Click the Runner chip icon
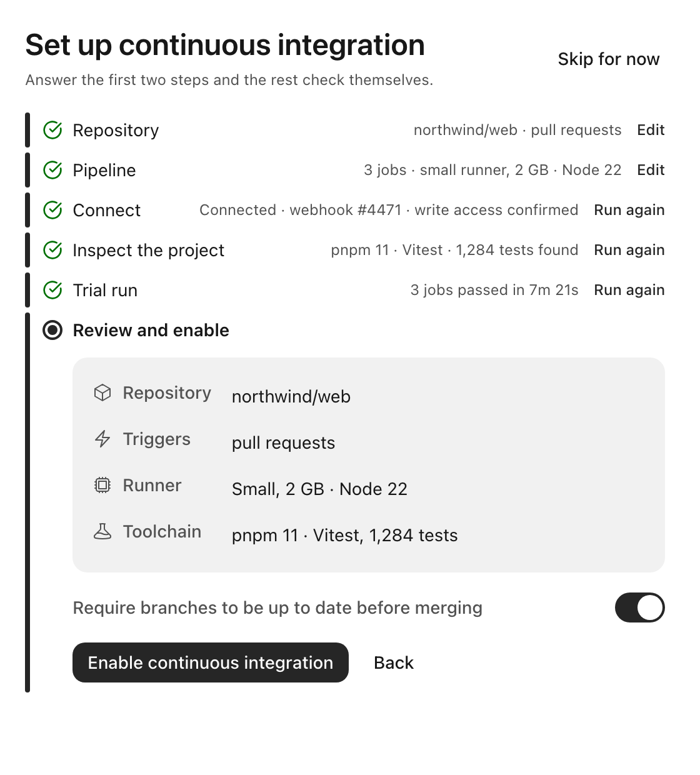This screenshot has width=700, height=775. tap(102, 485)
